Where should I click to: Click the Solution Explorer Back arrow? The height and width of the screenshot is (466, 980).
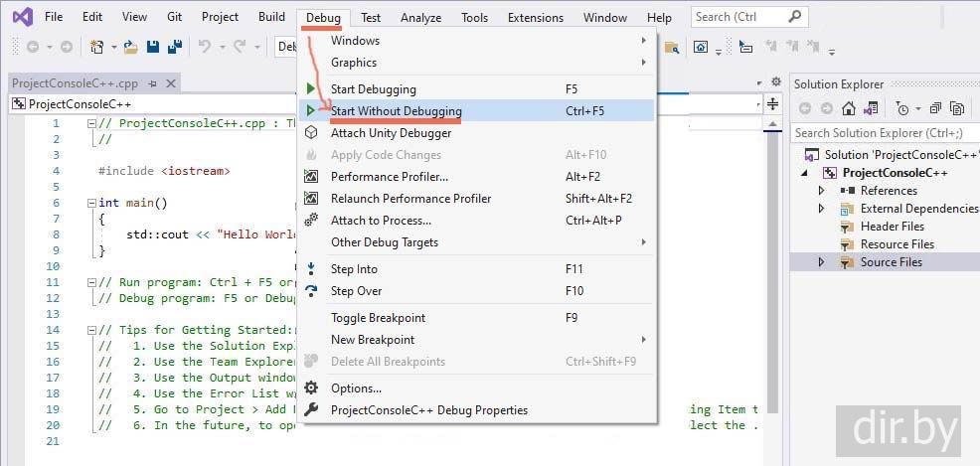point(805,108)
